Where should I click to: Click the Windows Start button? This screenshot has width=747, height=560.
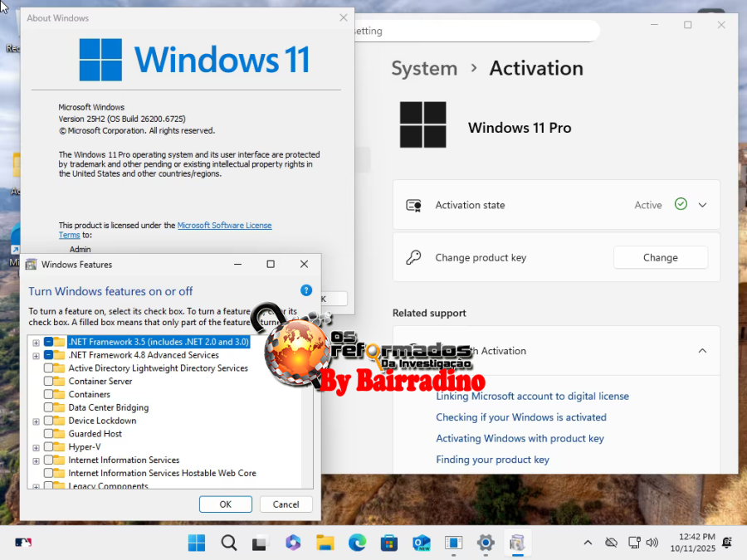point(197,543)
